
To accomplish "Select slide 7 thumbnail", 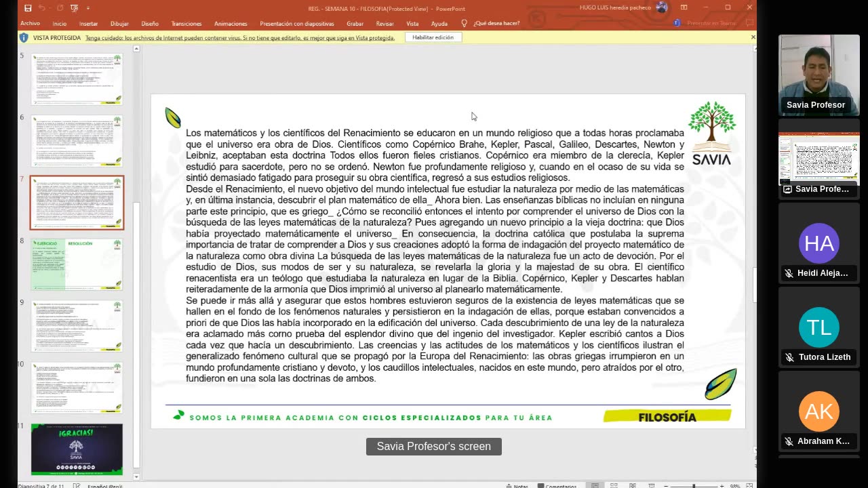I will [x=77, y=203].
